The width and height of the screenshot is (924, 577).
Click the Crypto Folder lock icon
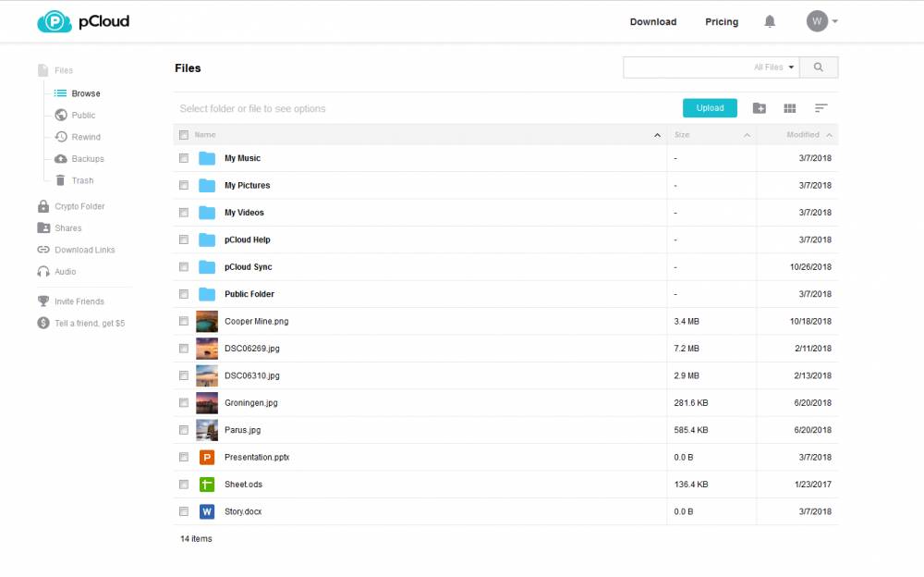(x=43, y=206)
